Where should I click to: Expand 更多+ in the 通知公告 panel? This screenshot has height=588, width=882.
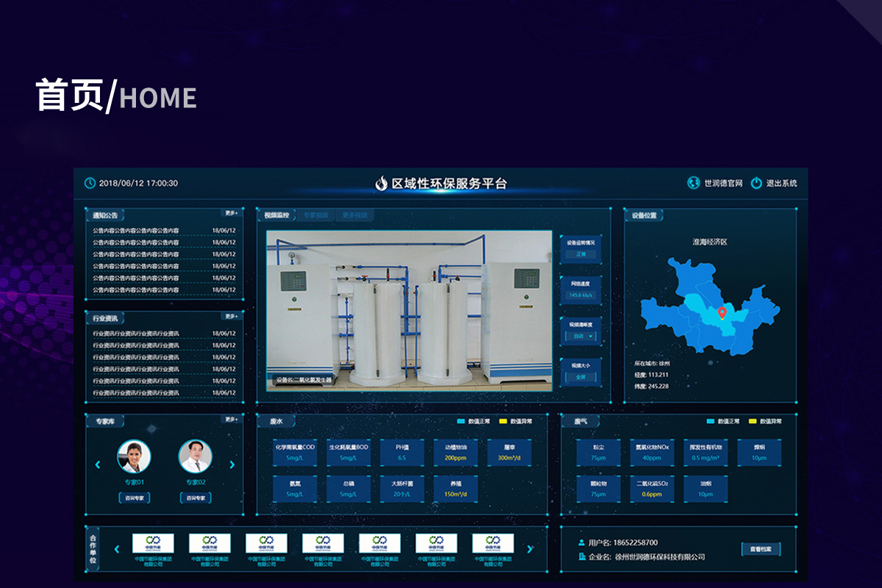tap(231, 213)
